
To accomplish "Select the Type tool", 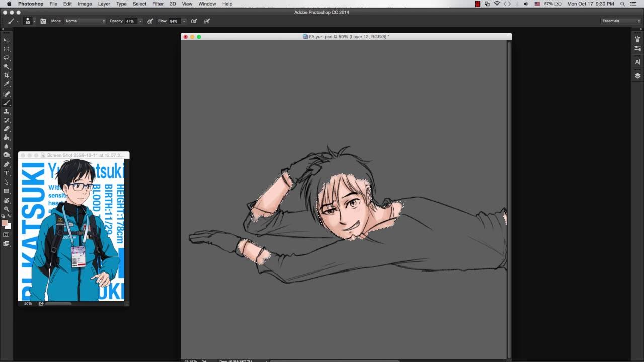I will 7,173.
